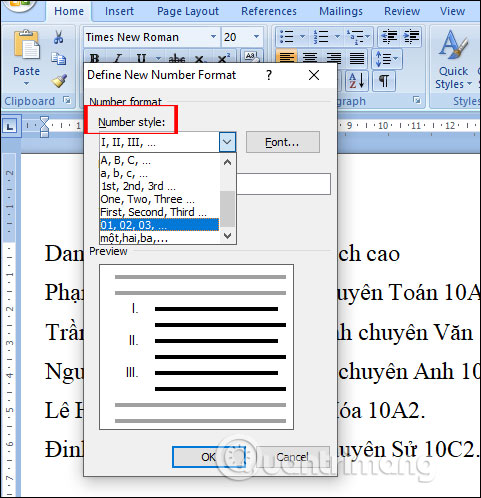Justify the paragraph text
The width and height of the screenshot is (481, 498).
(x=357, y=58)
